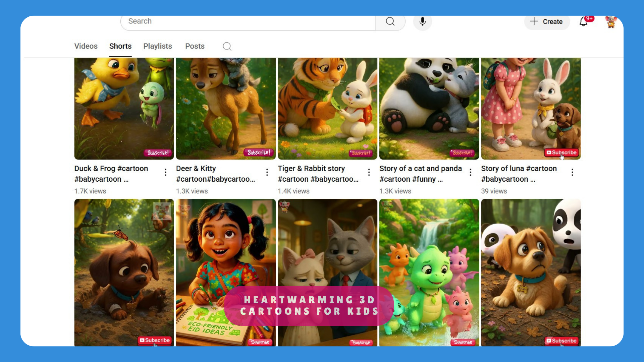Viewport: 644px width, 362px height.
Task: Open account avatar menu
Action: pos(611,22)
